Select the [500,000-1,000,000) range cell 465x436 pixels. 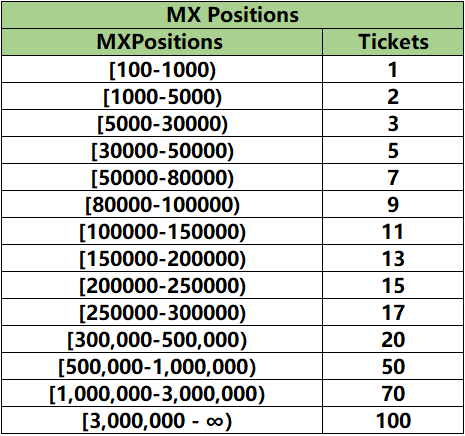162,366
